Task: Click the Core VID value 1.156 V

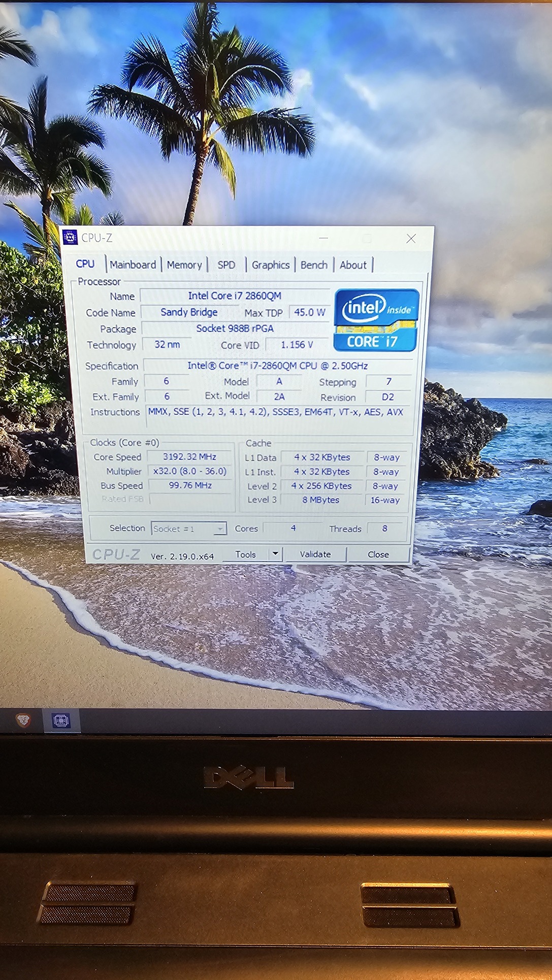Action: 297,344
